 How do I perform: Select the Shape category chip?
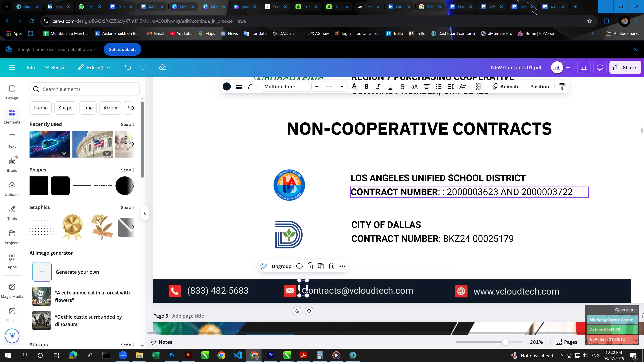tap(65, 108)
